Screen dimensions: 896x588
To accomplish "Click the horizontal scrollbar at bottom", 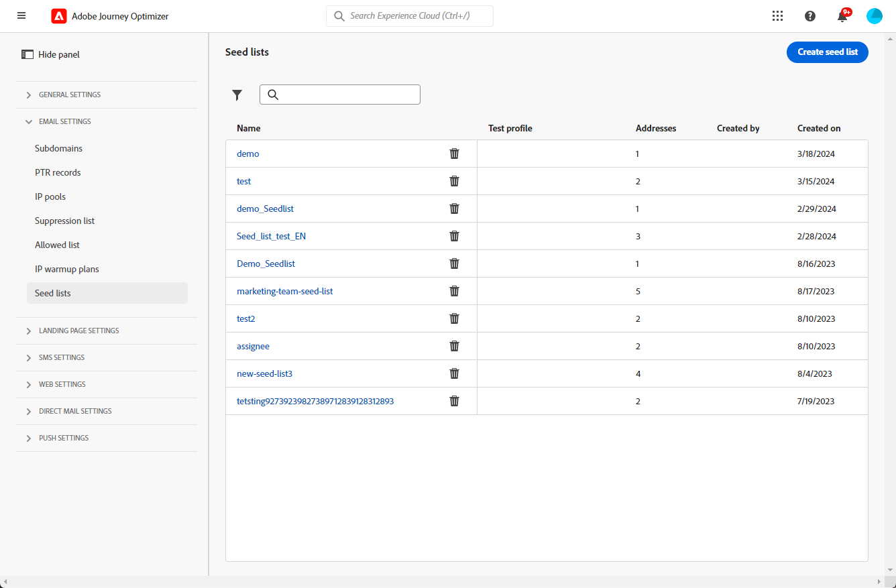I will 447,582.
